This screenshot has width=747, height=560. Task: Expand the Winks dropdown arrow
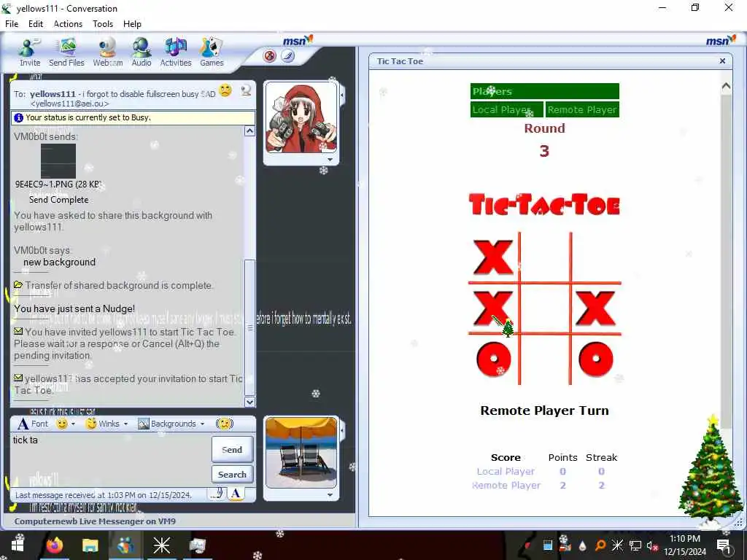[125, 424]
